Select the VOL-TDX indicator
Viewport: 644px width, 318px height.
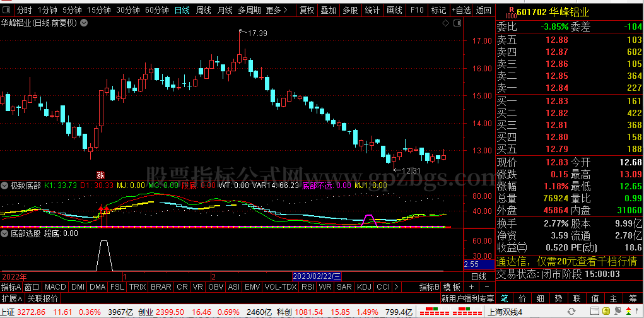[281, 287]
